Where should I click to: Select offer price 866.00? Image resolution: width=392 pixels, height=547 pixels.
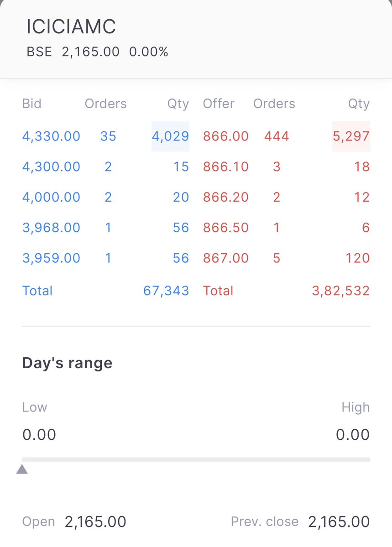[x=226, y=136]
